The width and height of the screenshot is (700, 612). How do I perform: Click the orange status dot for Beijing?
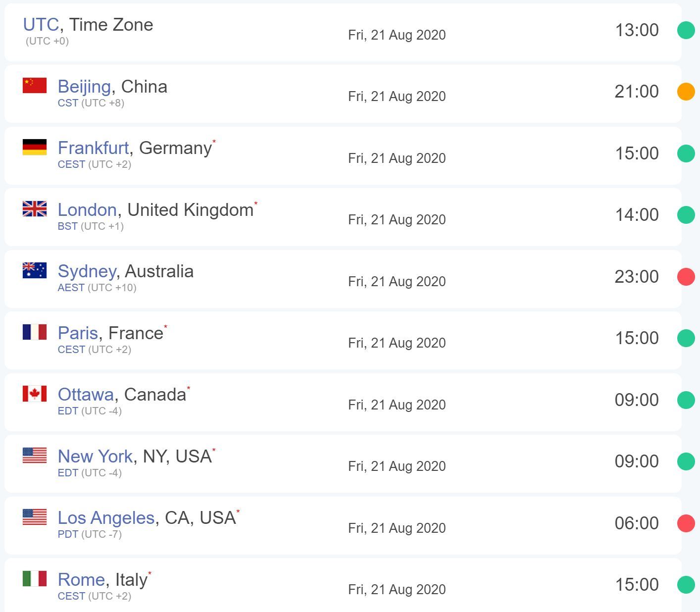point(686,92)
